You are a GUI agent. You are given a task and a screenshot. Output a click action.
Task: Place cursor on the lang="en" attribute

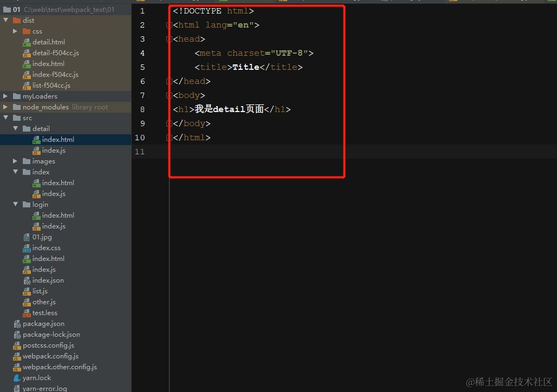click(x=230, y=25)
